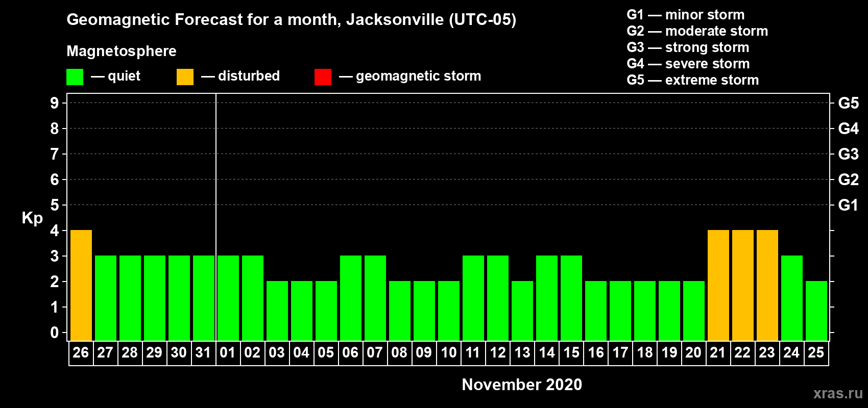
Task: Click date label 07 on the axis
Action: tap(375, 352)
